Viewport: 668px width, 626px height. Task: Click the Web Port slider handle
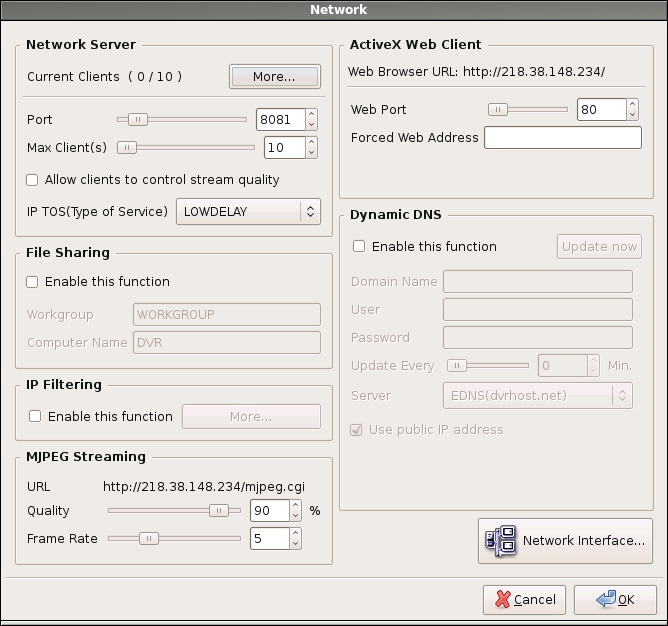tap(498, 109)
